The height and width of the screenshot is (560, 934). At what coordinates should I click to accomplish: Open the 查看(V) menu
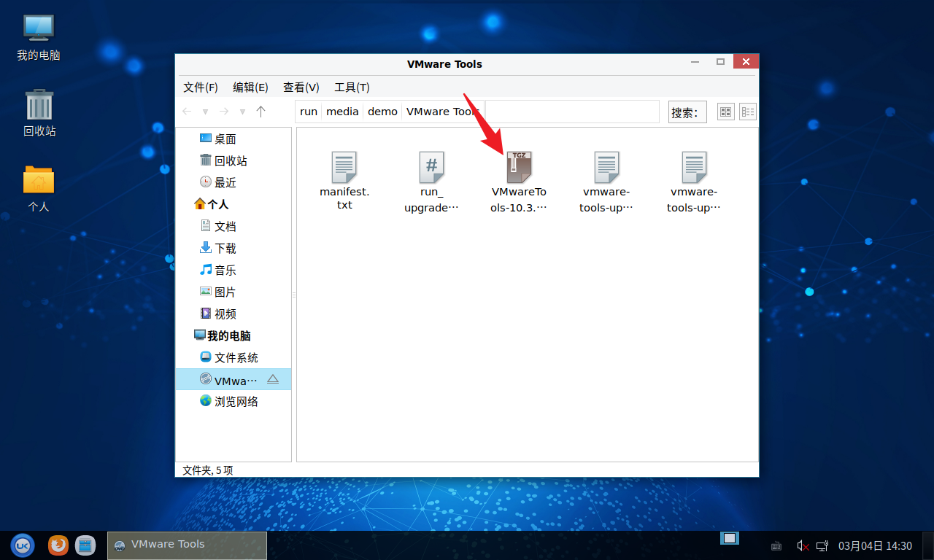pyautogui.click(x=301, y=87)
